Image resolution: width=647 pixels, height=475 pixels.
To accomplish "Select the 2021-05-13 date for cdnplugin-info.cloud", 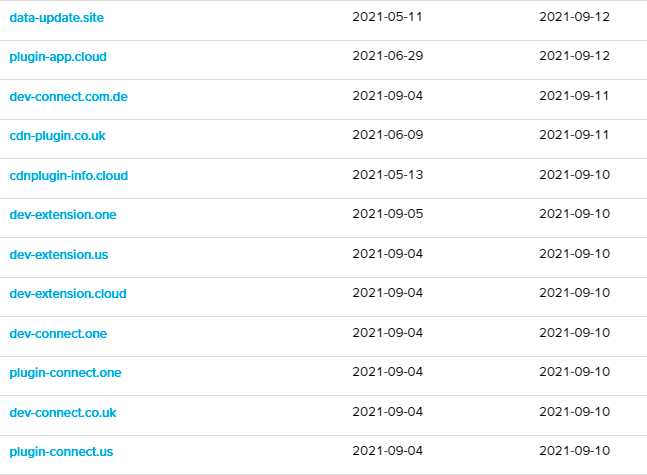I will pos(388,176).
